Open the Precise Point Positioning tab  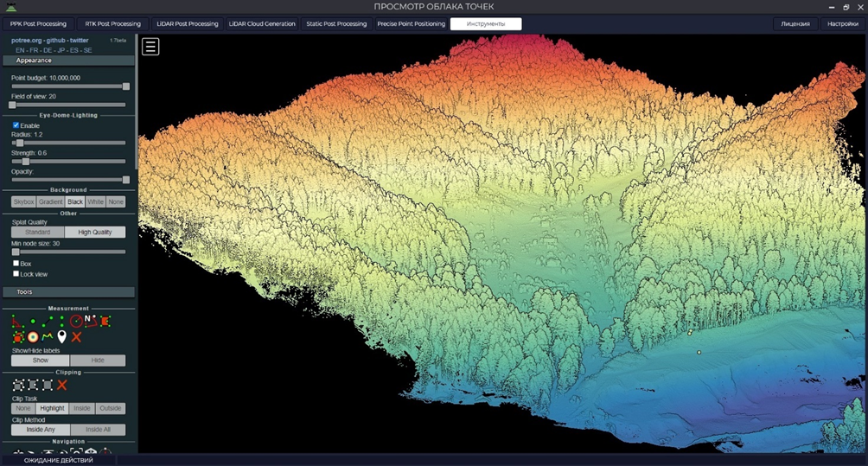[412, 24]
